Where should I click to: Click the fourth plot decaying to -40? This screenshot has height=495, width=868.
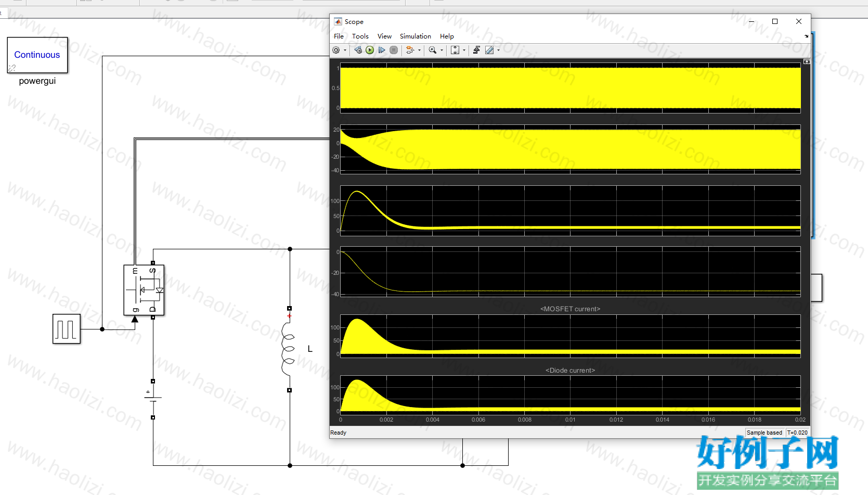coord(570,272)
